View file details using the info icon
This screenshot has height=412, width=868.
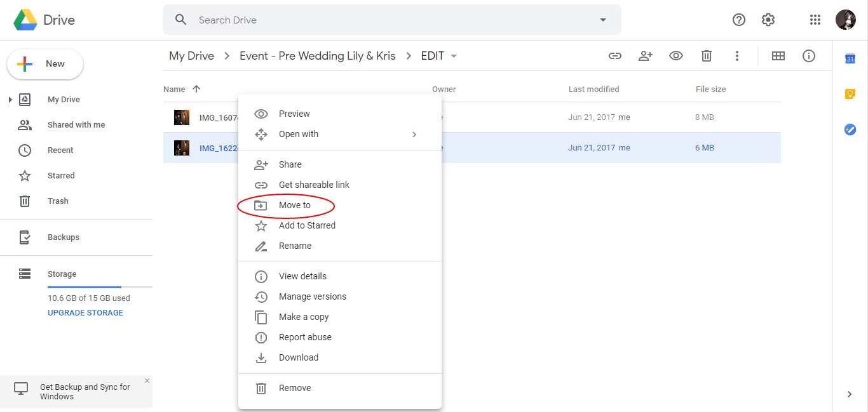point(808,56)
